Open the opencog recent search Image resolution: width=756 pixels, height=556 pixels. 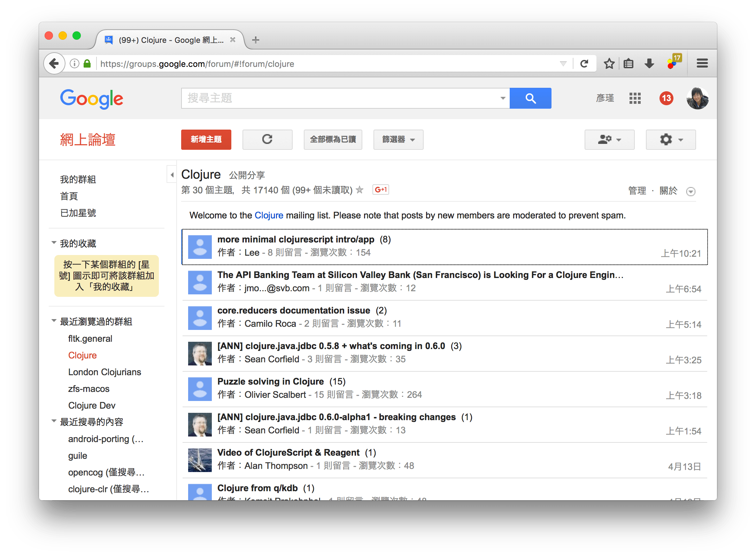pyautogui.click(x=106, y=472)
